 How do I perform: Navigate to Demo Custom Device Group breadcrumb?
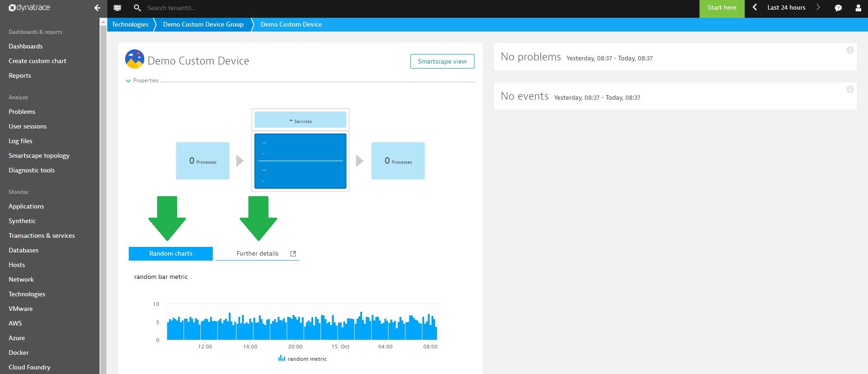coord(203,24)
